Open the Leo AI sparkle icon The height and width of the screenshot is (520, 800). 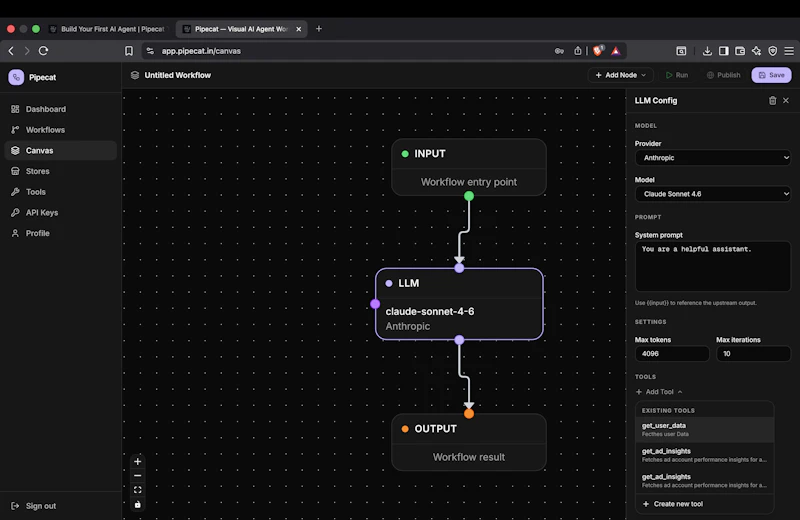click(756, 51)
